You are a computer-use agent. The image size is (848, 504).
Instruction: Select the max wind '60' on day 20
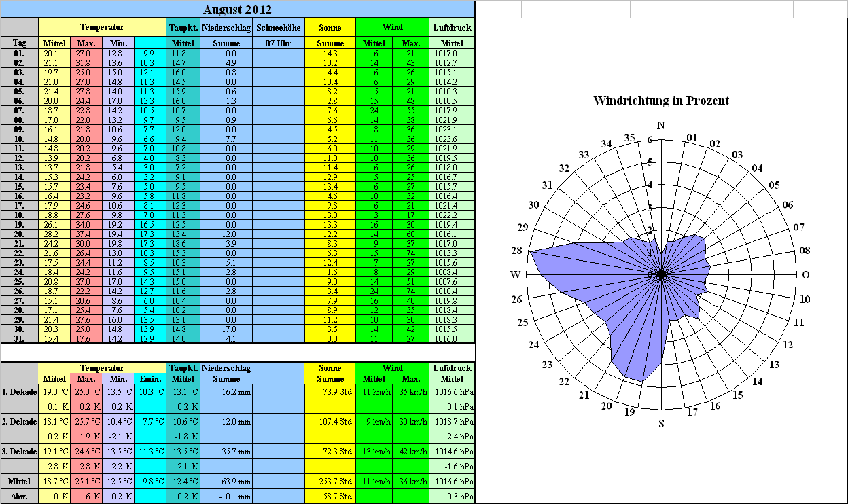click(x=411, y=234)
